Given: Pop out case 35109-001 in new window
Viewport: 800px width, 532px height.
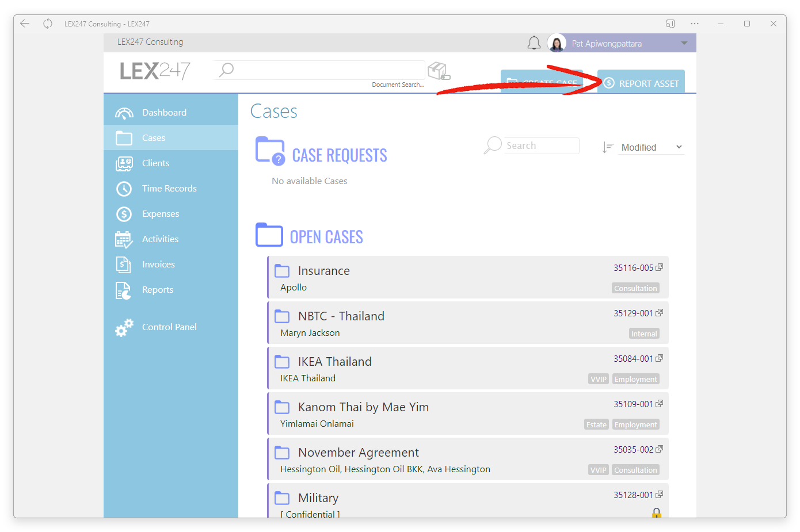Looking at the screenshot, I should click(660, 404).
